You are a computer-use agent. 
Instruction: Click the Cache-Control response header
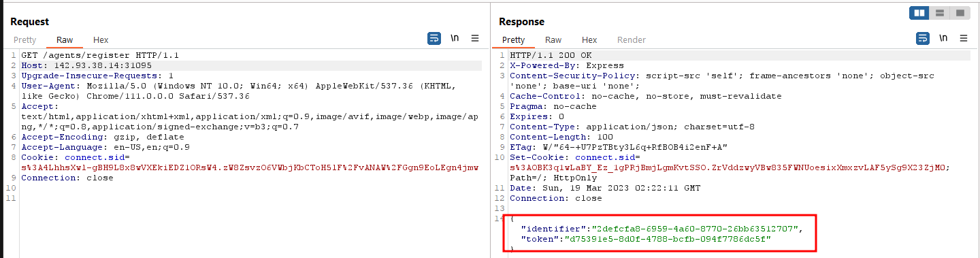pyautogui.click(x=646, y=96)
